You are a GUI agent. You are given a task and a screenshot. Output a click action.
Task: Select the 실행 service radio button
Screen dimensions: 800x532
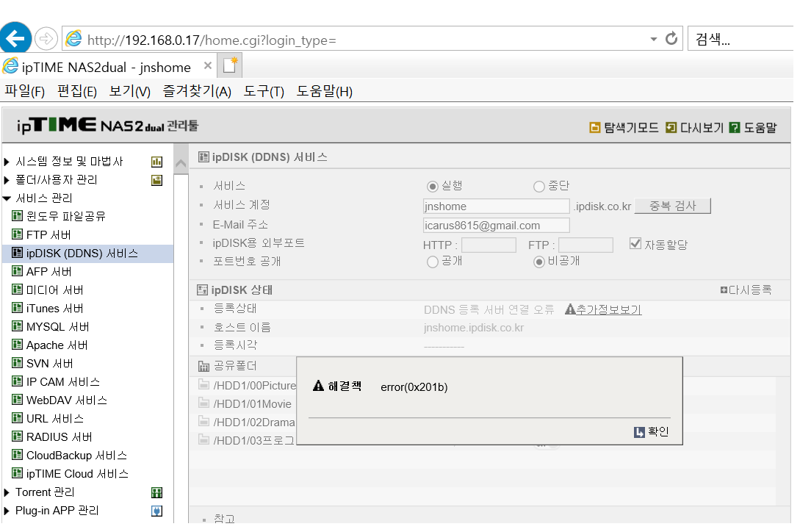pos(433,187)
